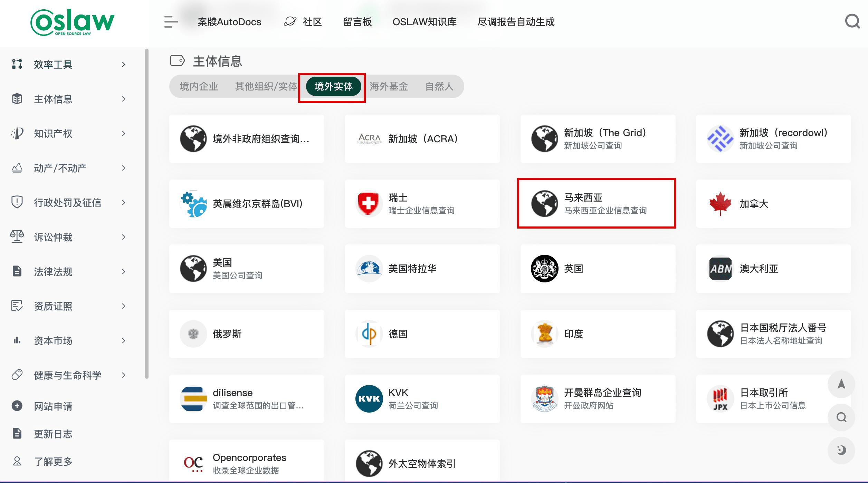Open the 日本国税厅法人番号 card
This screenshot has height=483, width=868.
tap(773, 334)
